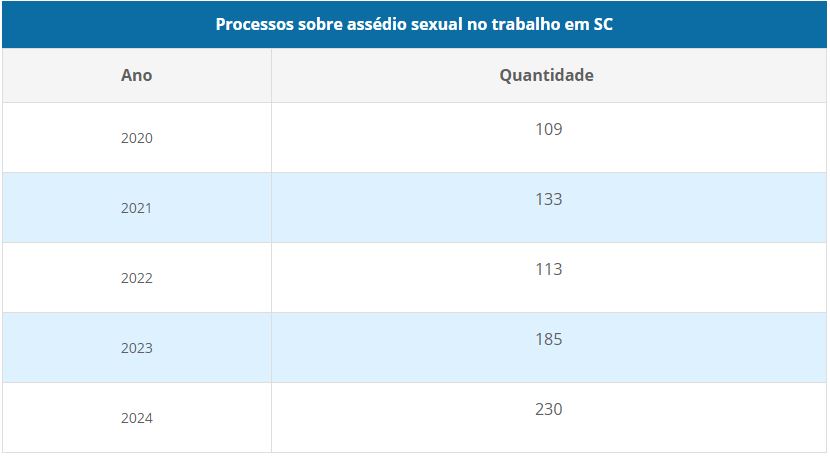Select the 185 quantity value
The height and width of the screenshot is (457, 830).
point(548,338)
